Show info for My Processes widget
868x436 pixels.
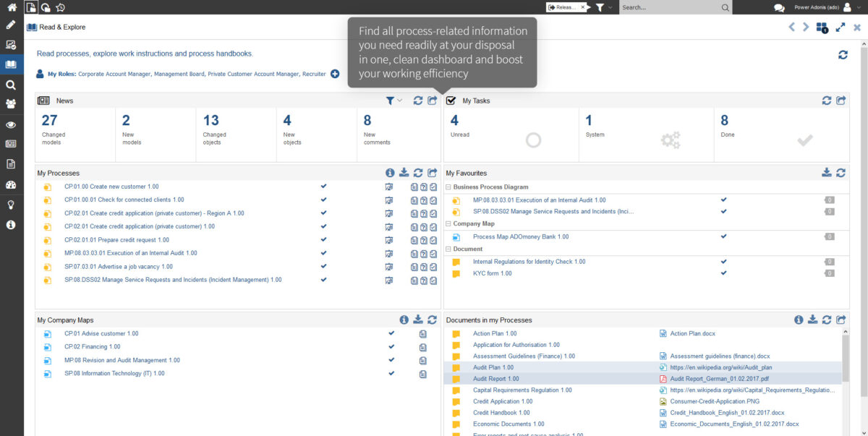click(x=390, y=173)
